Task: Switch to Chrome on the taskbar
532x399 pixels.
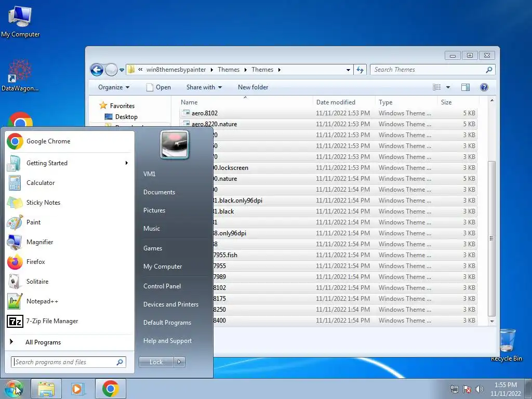Action: 110,389
